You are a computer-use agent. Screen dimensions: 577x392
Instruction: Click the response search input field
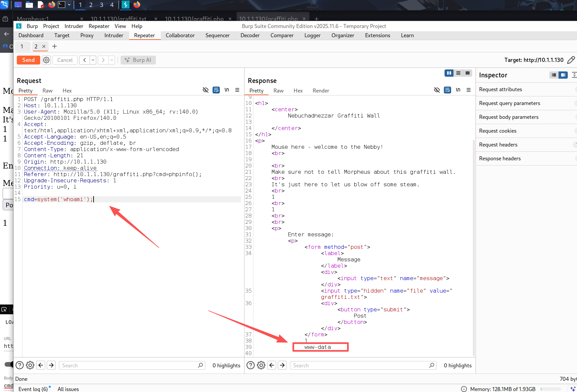click(359, 365)
